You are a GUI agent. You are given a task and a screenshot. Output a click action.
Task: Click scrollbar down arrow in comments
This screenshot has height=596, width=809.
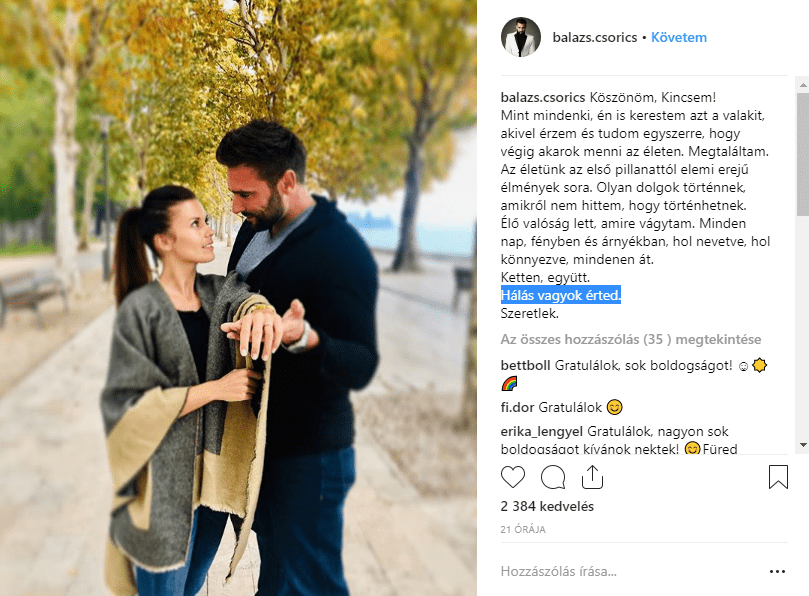pyautogui.click(x=803, y=445)
